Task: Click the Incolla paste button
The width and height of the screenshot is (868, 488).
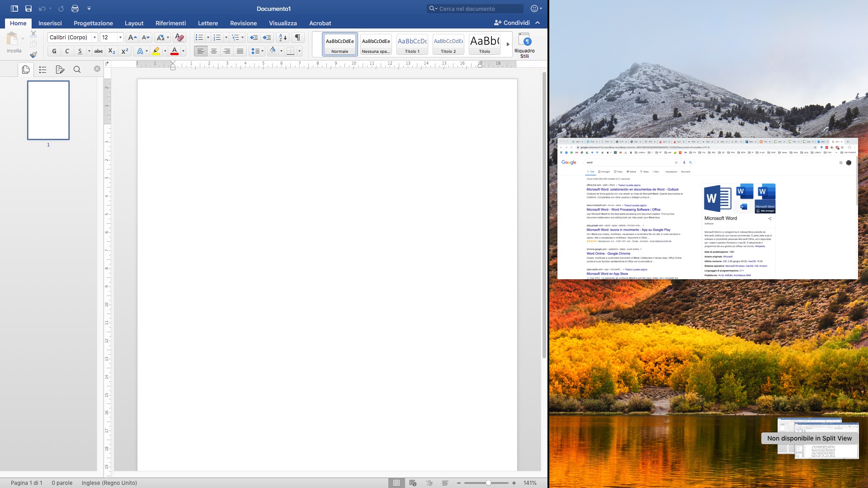Action: point(14,43)
